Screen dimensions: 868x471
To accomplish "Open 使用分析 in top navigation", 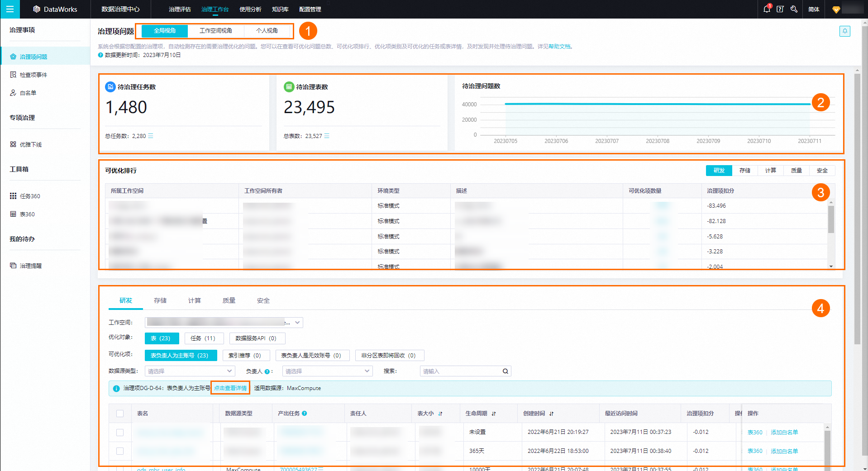I will pos(250,9).
